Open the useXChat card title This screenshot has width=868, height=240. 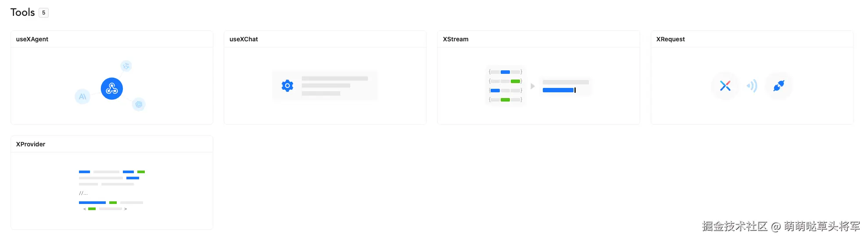point(244,39)
